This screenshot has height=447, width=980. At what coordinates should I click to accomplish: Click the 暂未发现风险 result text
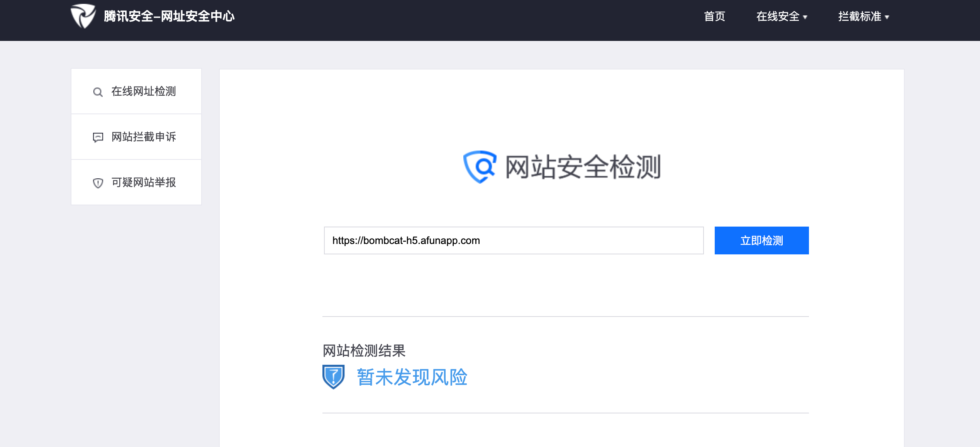[412, 377]
